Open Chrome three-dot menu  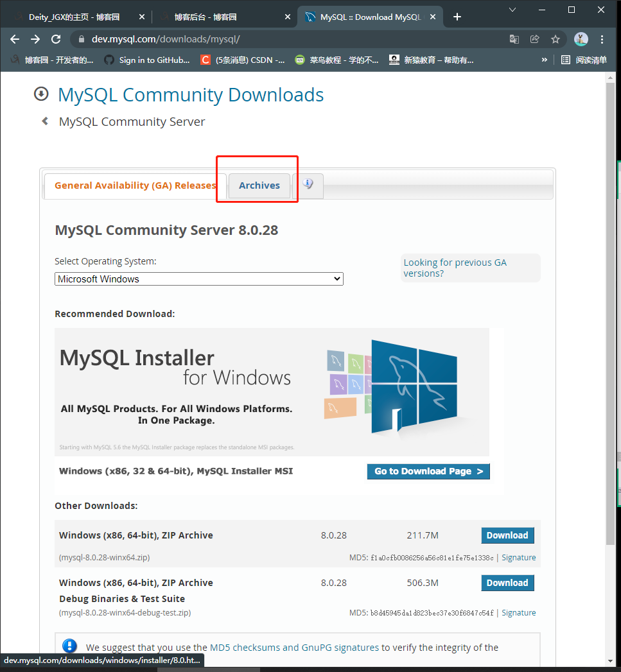tap(602, 39)
